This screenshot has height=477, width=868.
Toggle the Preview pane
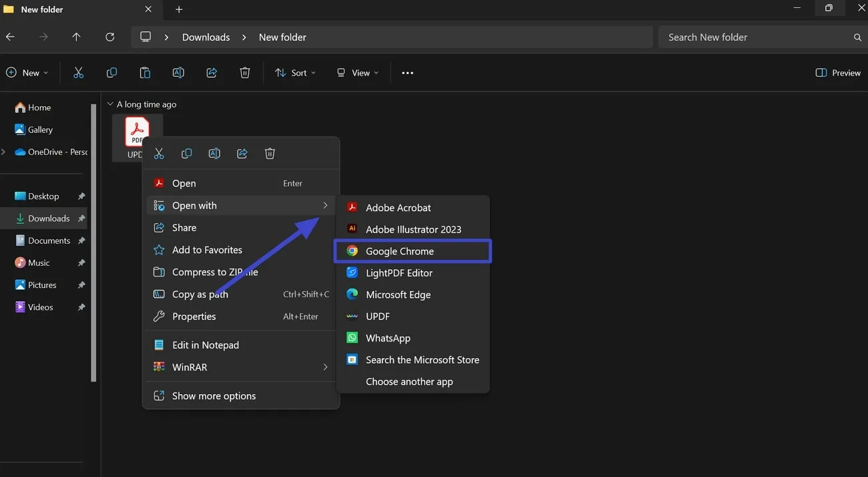pos(837,72)
